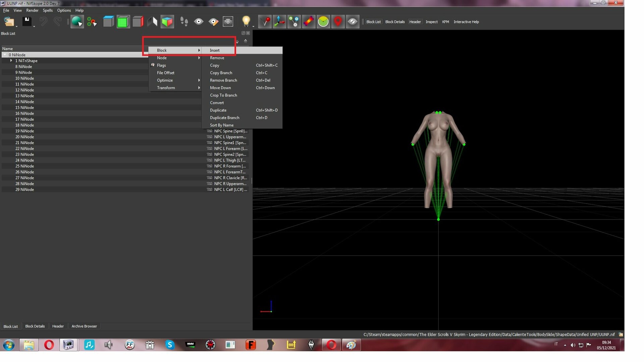The height and width of the screenshot is (362, 644).
Task: Click the save view eye pencil icon
Action: point(213,22)
